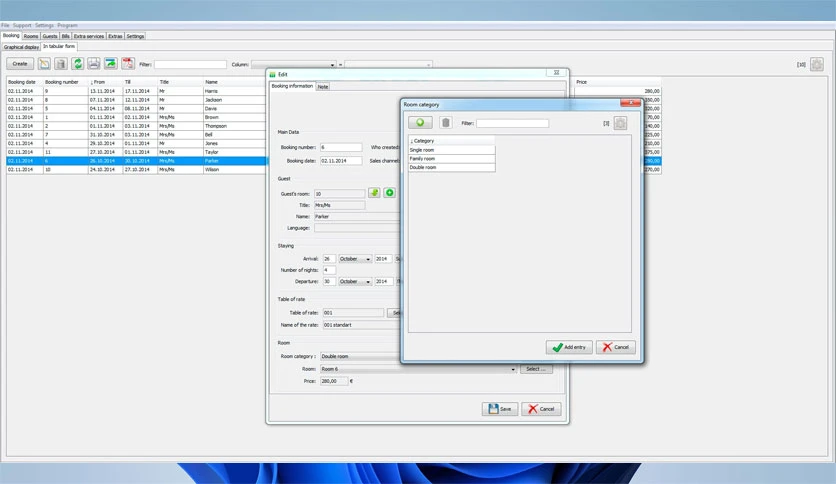Click the delete booking trash icon in main toolbar
This screenshot has height=484, width=836.
61,64
